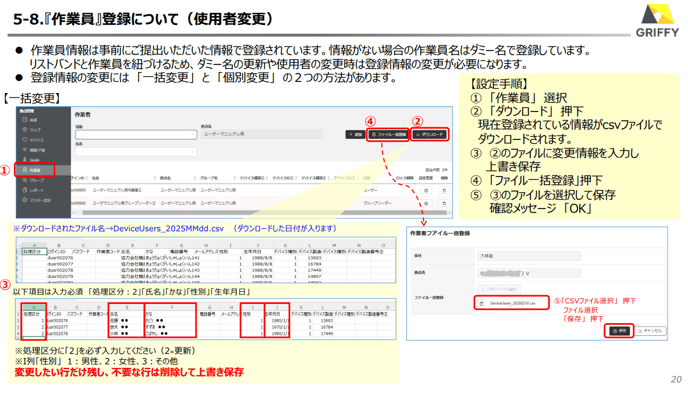Open グループ in the left sidebar
Viewport: 688px width, 394px height.
tap(34, 180)
